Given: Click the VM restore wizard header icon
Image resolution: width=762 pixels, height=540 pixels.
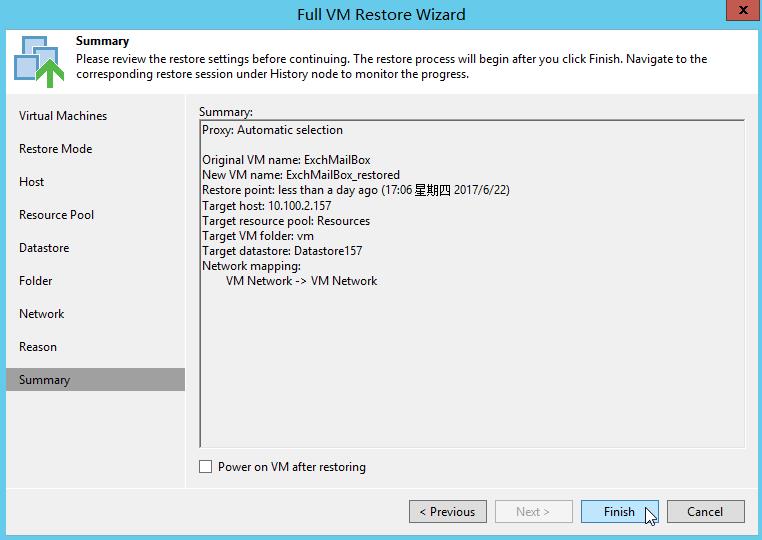Looking at the screenshot, I should 39,61.
